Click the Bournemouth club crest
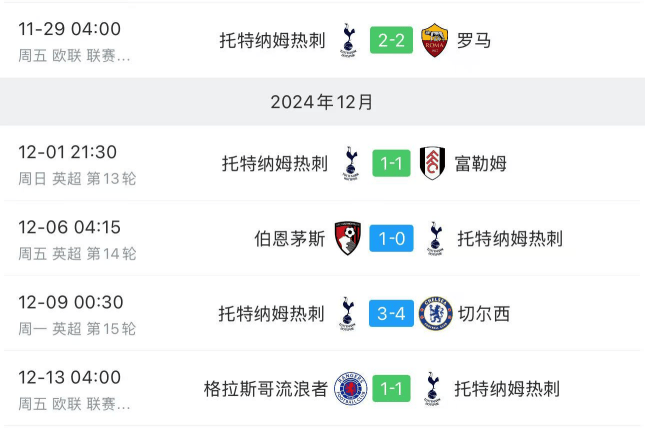The image size is (645, 428). [x=348, y=238]
